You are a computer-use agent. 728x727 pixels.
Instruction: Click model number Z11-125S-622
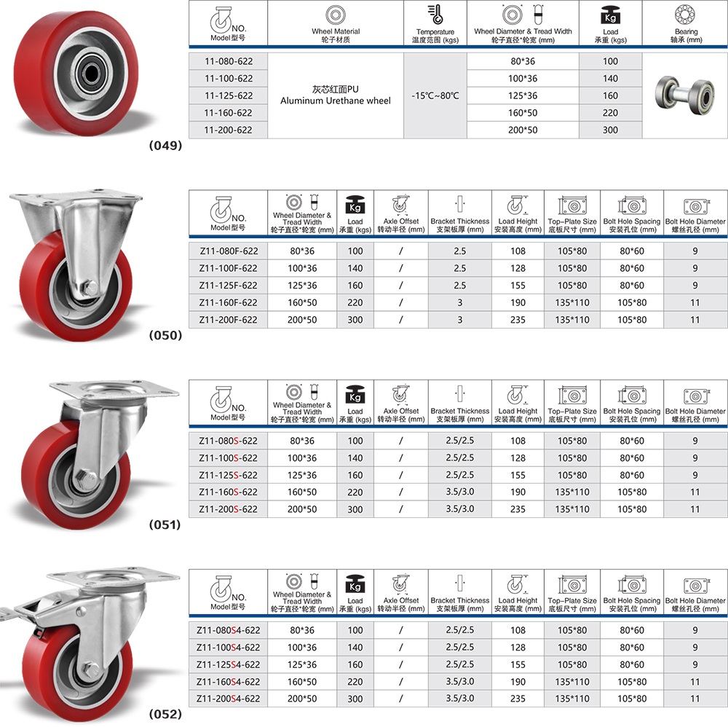[x=229, y=475]
